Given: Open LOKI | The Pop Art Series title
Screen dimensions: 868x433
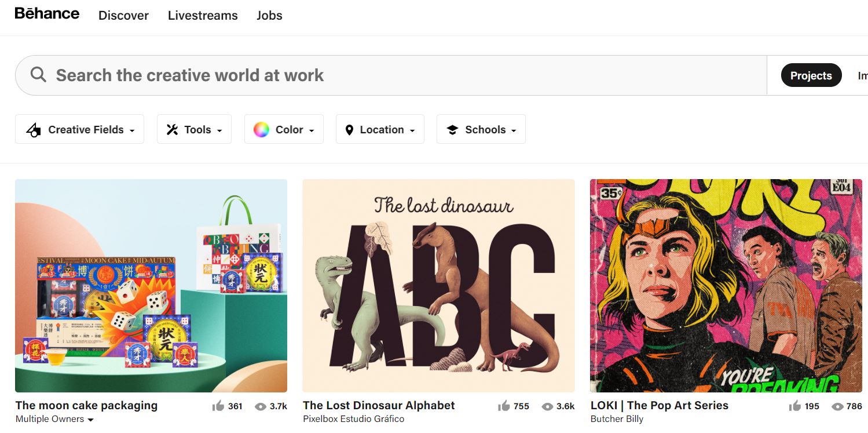Looking at the screenshot, I should (x=660, y=405).
